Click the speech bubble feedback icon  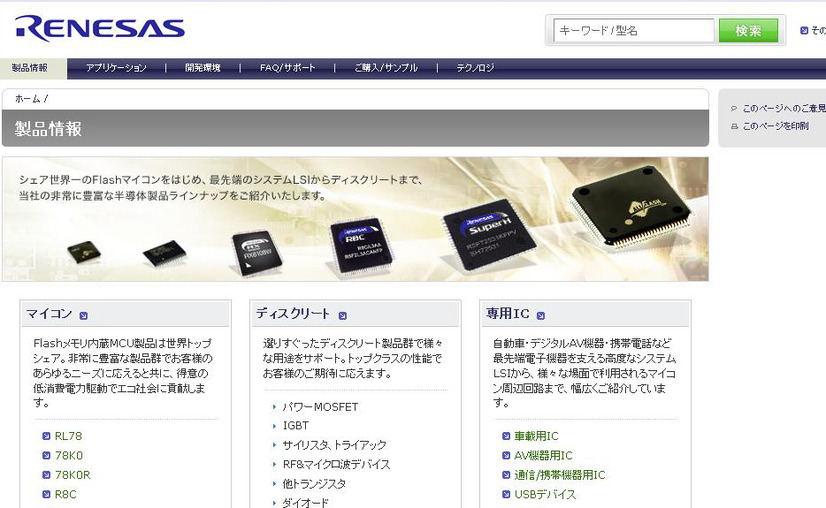(734, 109)
